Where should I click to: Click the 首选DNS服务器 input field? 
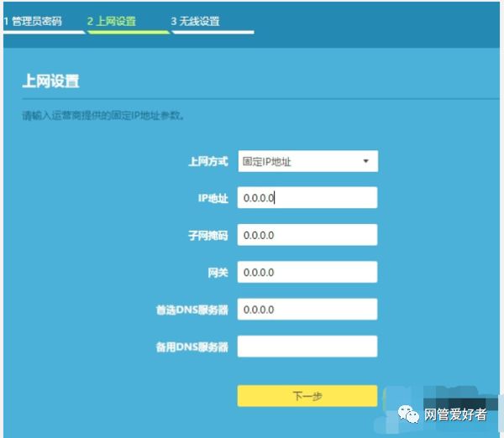pos(307,310)
